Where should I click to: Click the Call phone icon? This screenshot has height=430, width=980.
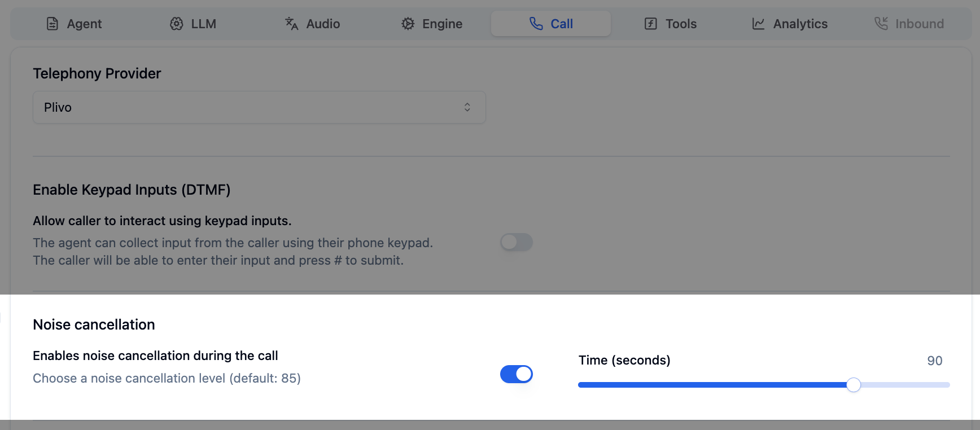coord(535,24)
